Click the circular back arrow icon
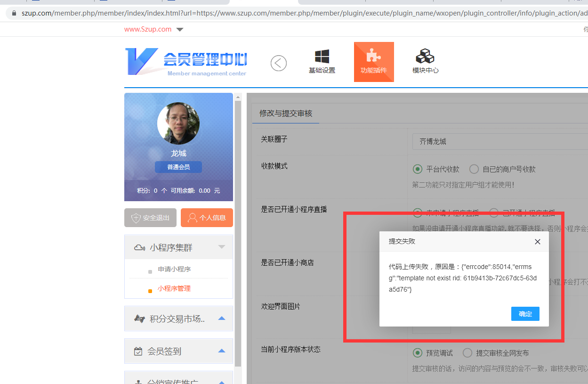Screen dimensions: 588x384 coord(279,63)
